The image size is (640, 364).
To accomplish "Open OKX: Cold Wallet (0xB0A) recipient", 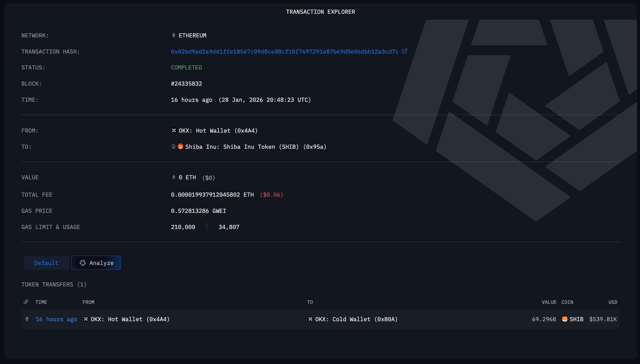I will pyautogui.click(x=356, y=319).
